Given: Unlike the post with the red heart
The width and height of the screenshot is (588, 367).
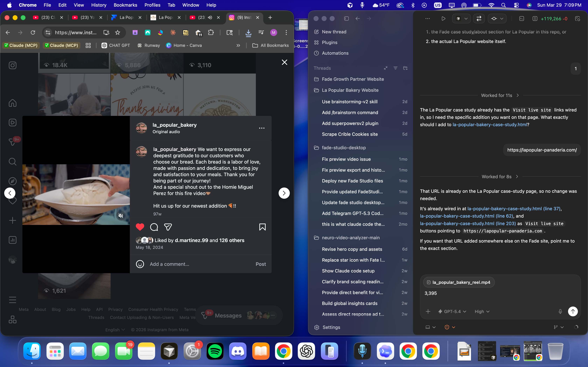Looking at the screenshot, I should [140, 227].
